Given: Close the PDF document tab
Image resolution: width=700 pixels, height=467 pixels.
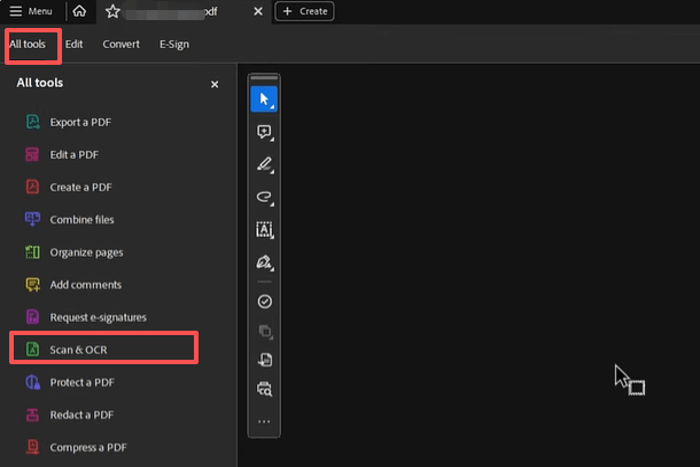Looking at the screenshot, I should pyautogui.click(x=258, y=11).
